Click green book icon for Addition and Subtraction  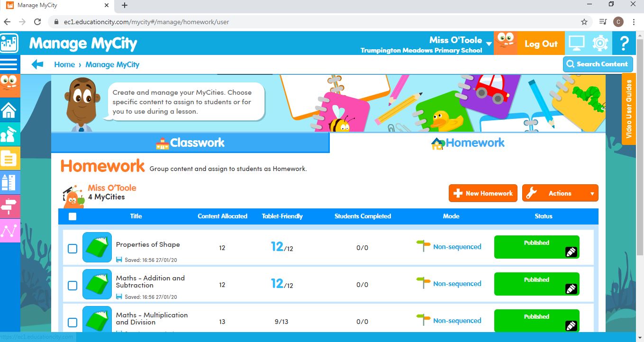(97, 284)
